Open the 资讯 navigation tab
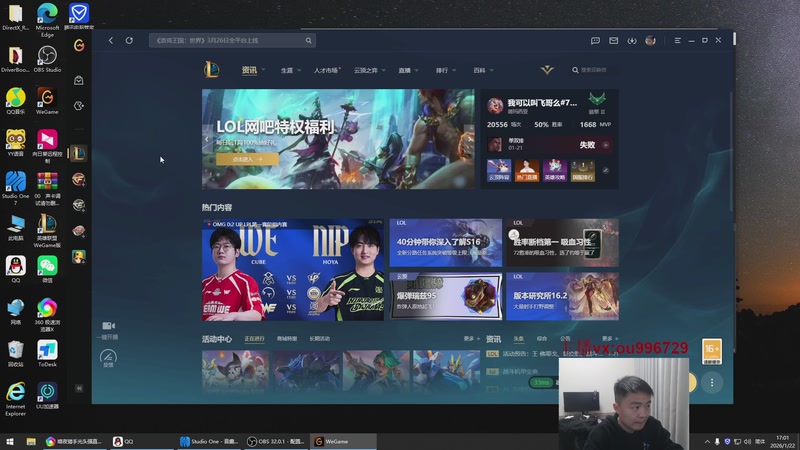 [x=249, y=70]
